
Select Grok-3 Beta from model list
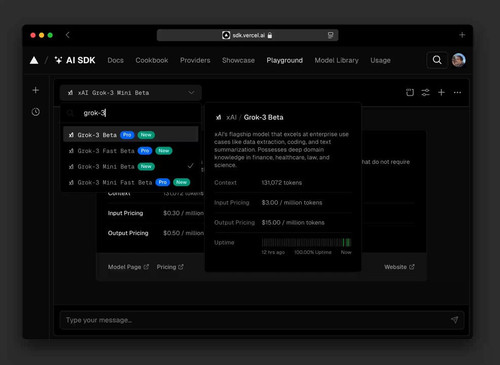point(131,135)
